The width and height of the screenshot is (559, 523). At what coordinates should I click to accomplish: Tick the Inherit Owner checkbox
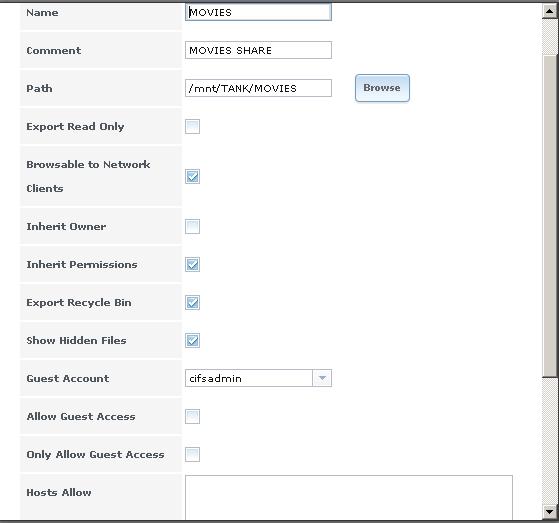[193, 226]
